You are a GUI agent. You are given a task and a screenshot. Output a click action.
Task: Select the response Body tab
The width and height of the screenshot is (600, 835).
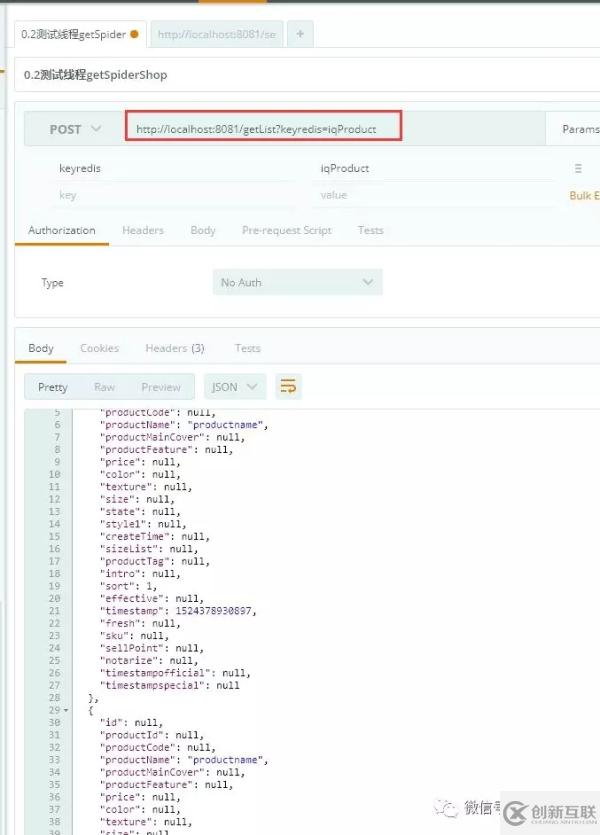[41, 348]
